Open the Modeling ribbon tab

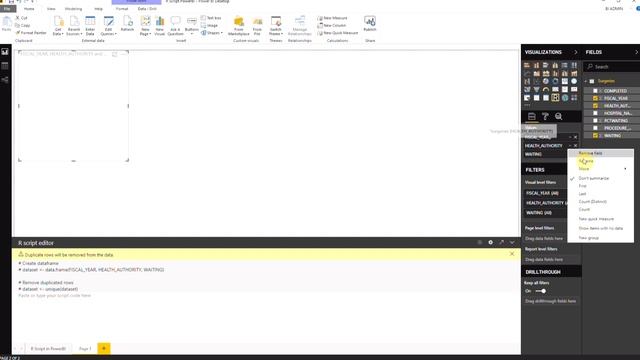click(x=73, y=9)
